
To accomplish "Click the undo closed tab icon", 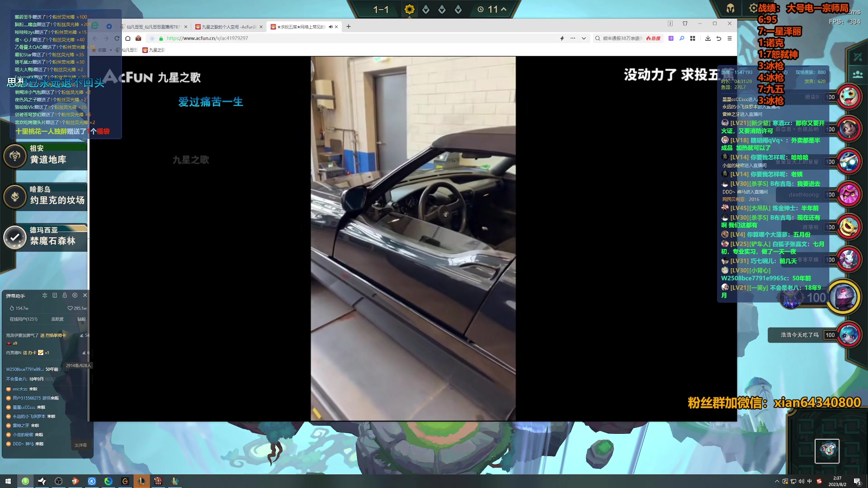I will (719, 38).
